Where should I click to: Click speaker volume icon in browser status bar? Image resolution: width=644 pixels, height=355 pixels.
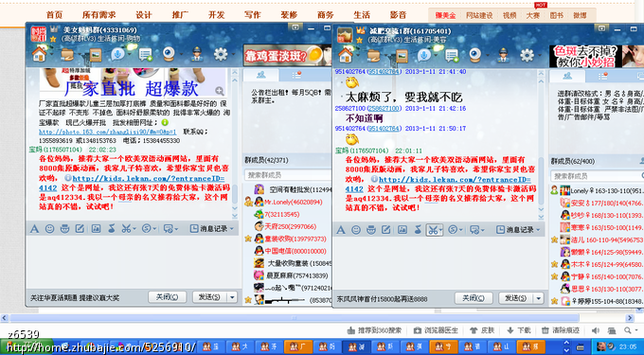(x=596, y=330)
